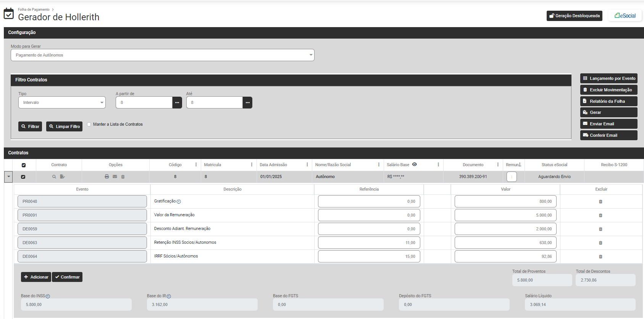Toggle Salário Base visibility eye icon
Viewport: 644px width, 319px height.
click(415, 164)
